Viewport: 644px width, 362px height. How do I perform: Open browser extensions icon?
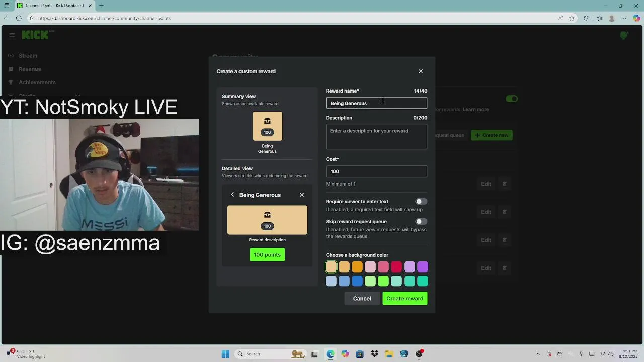pyautogui.click(x=586, y=18)
